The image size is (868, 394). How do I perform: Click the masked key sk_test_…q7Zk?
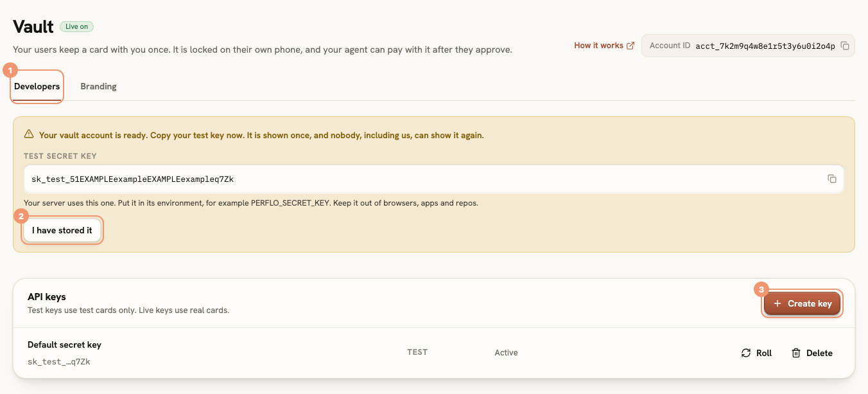59,362
